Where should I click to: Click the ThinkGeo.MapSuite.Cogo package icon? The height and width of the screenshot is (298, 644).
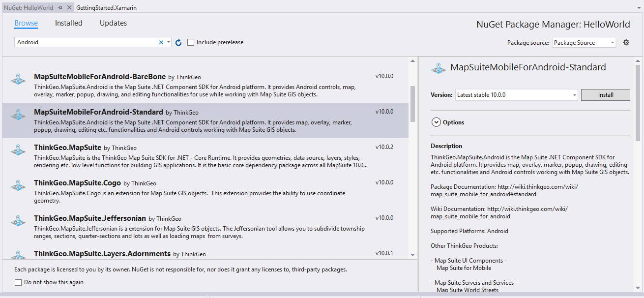pyautogui.click(x=18, y=185)
